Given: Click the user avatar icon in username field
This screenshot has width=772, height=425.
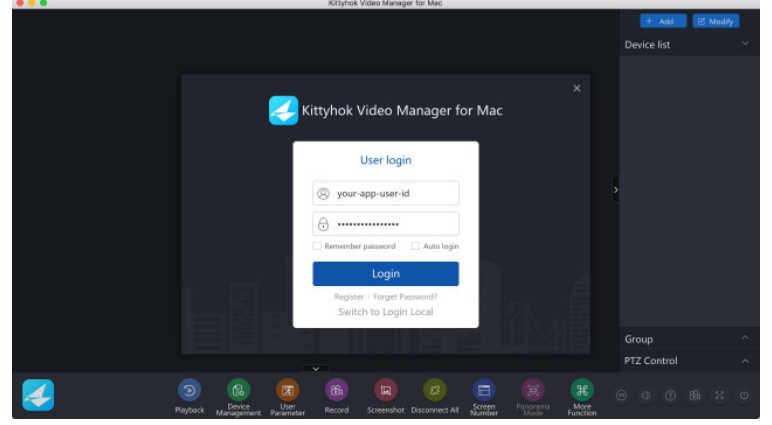Looking at the screenshot, I should click(x=323, y=194).
